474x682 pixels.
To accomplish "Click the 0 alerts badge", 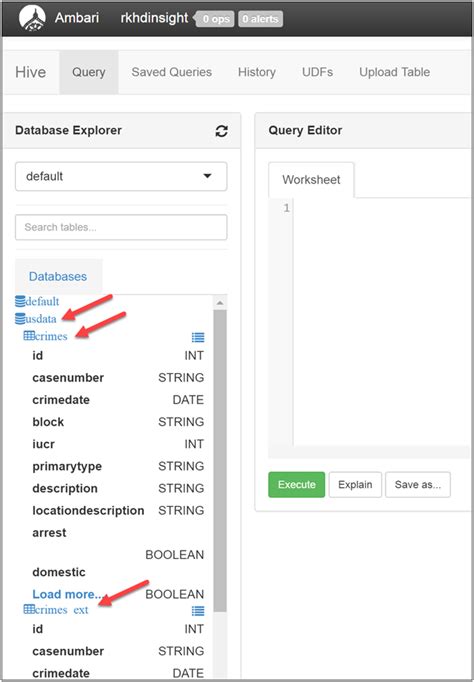I will [260, 19].
